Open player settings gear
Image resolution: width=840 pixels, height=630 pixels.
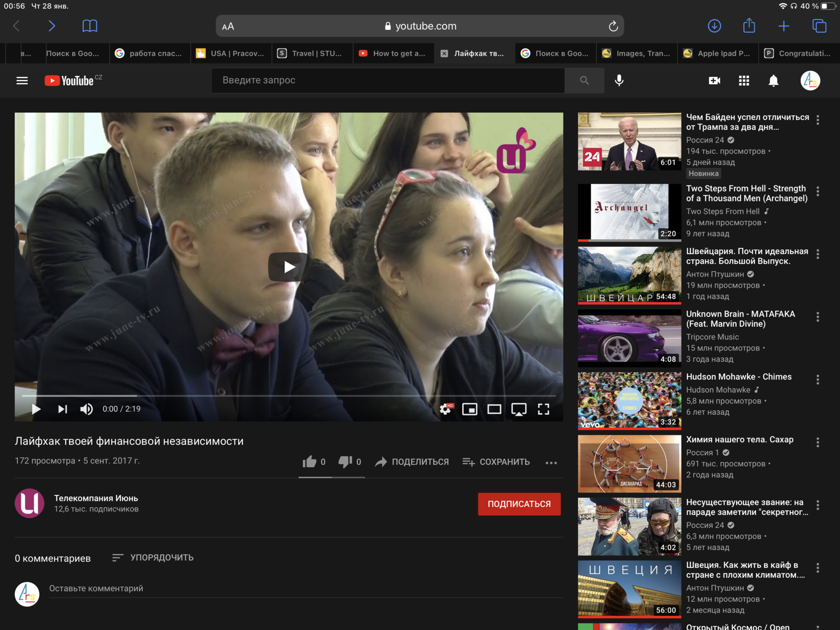pos(445,409)
